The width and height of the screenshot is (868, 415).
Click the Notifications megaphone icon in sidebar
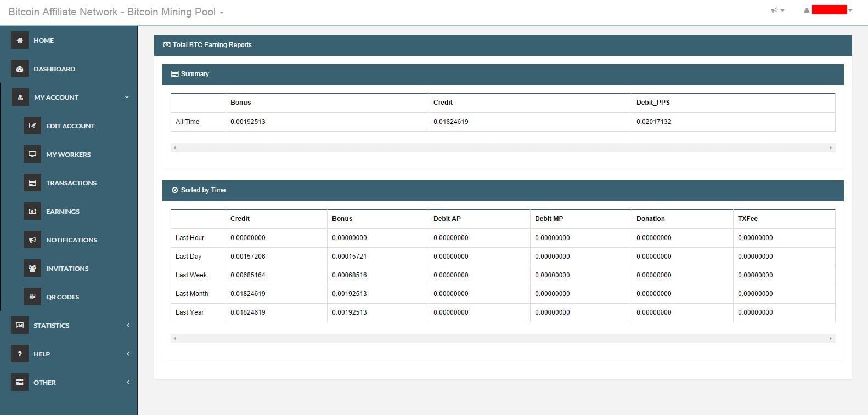[32, 240]
